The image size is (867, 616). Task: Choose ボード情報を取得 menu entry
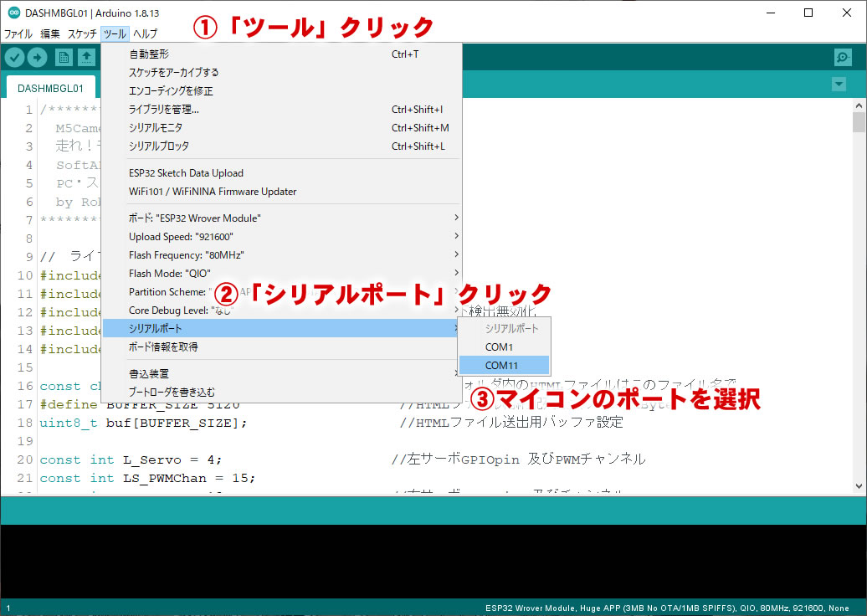(282, 346)
